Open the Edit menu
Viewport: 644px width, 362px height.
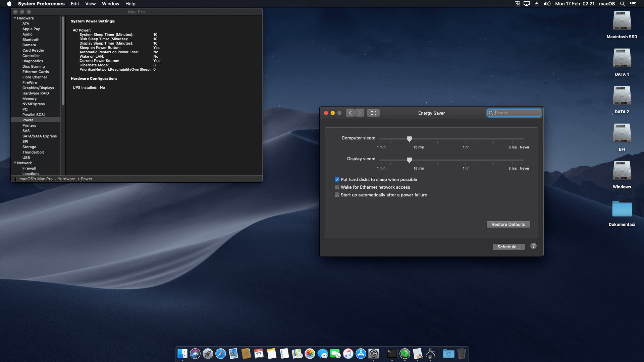tap(75, 4)
